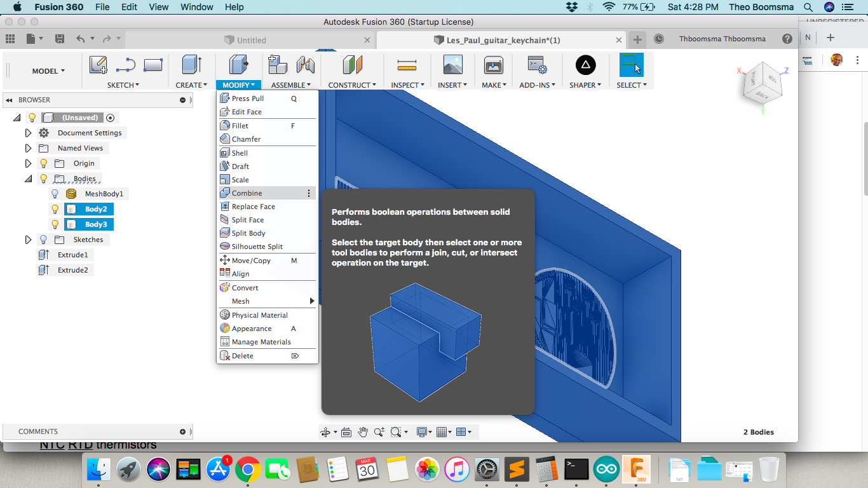Click the Joint icon above ASSEMBLE

click(x=306, y=64)
